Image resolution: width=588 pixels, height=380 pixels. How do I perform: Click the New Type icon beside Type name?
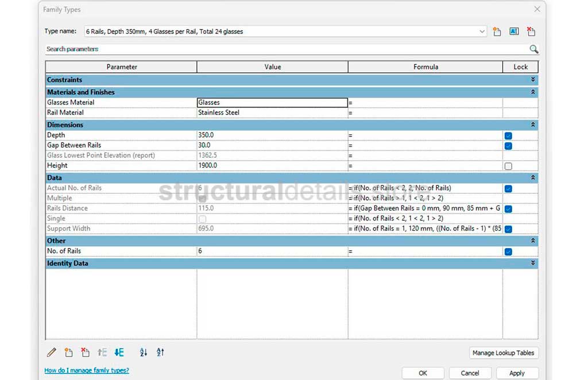(x=497, y=32)
